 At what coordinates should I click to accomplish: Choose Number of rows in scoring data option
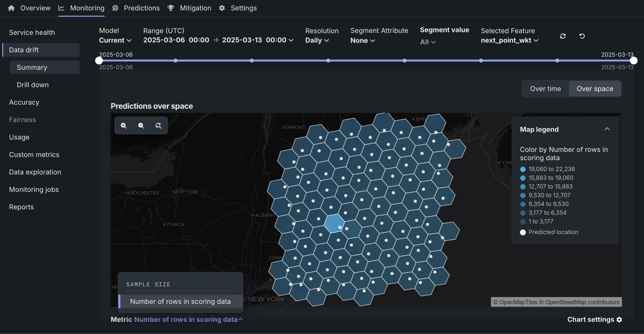point(180,301)
